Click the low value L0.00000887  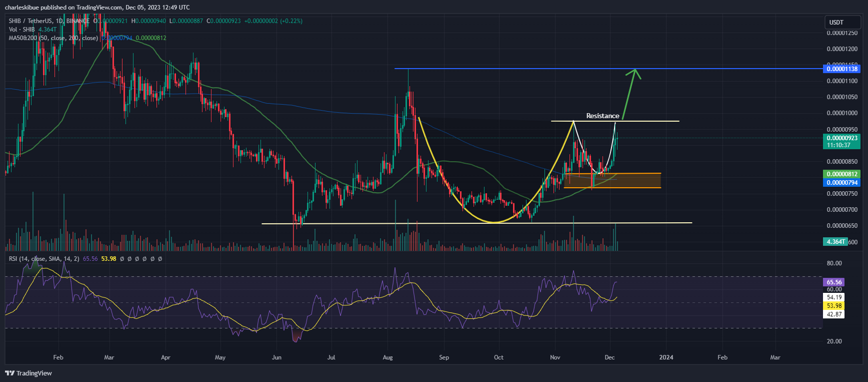[x=186, y=21]
